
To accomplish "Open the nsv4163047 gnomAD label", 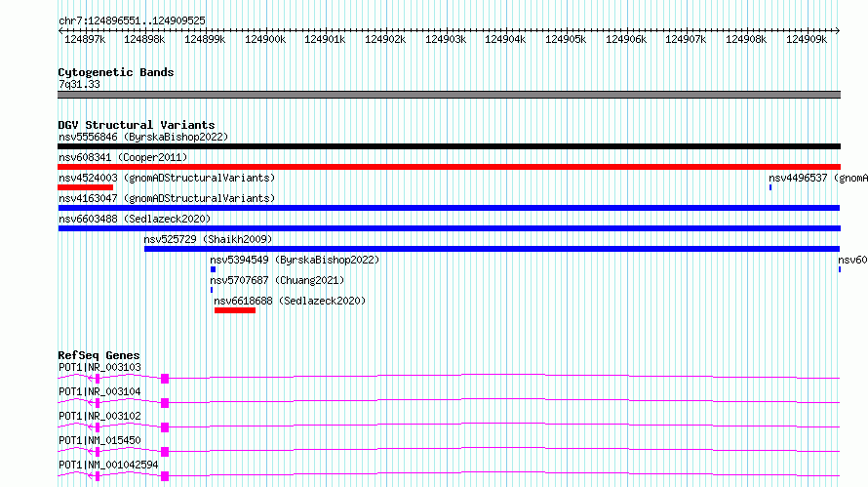I will (x=167, y=198).
